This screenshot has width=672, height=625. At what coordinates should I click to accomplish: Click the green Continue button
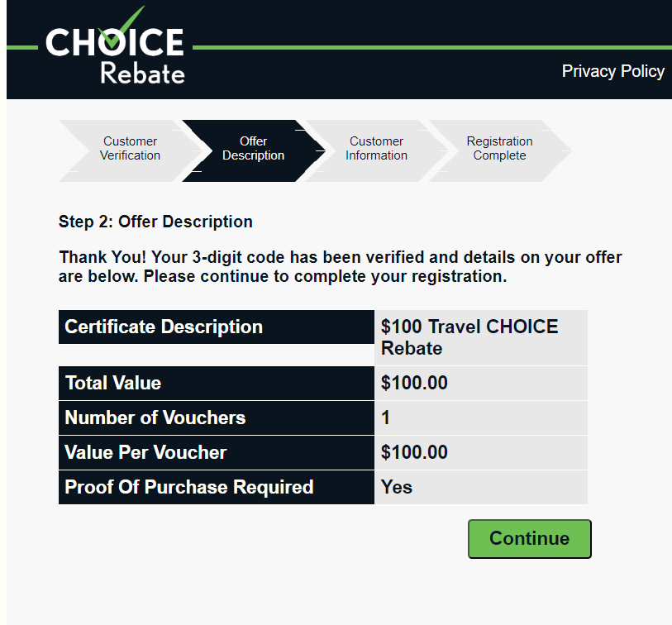530,539
